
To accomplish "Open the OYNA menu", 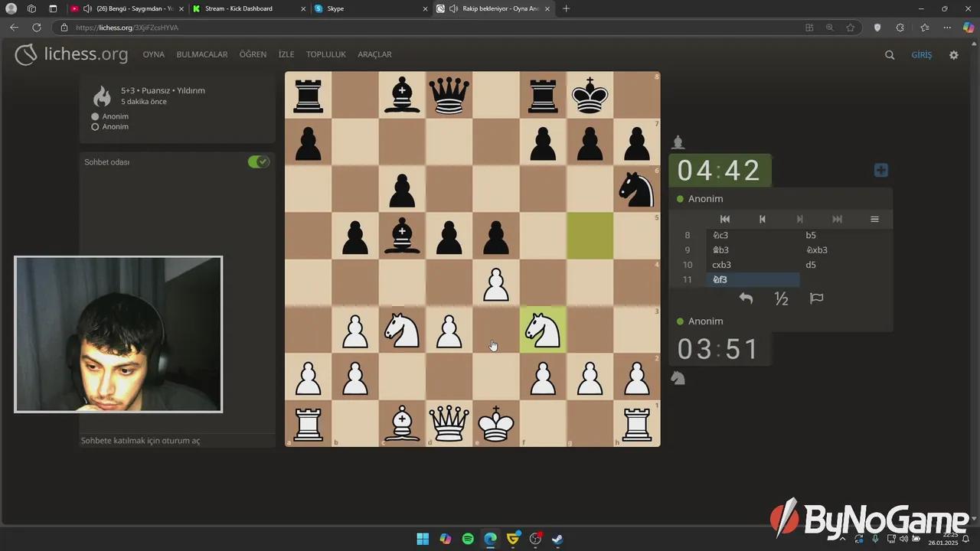I will (x=154, y=55).
